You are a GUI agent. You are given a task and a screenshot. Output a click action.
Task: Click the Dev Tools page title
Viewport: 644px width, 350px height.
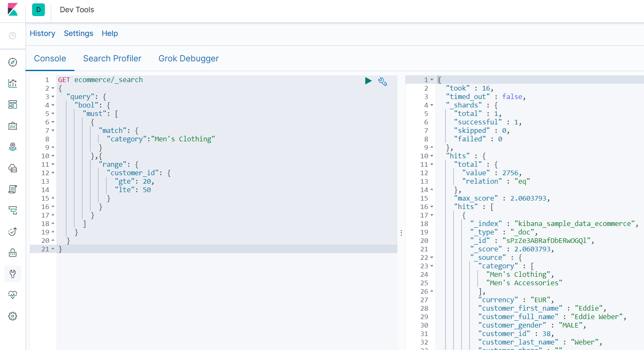tap(77, 10)
